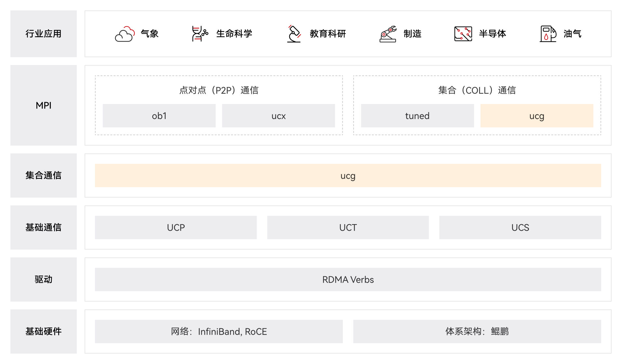Select the ucx component box
Viewport: 622px width, 364px height.
[278, 116]
